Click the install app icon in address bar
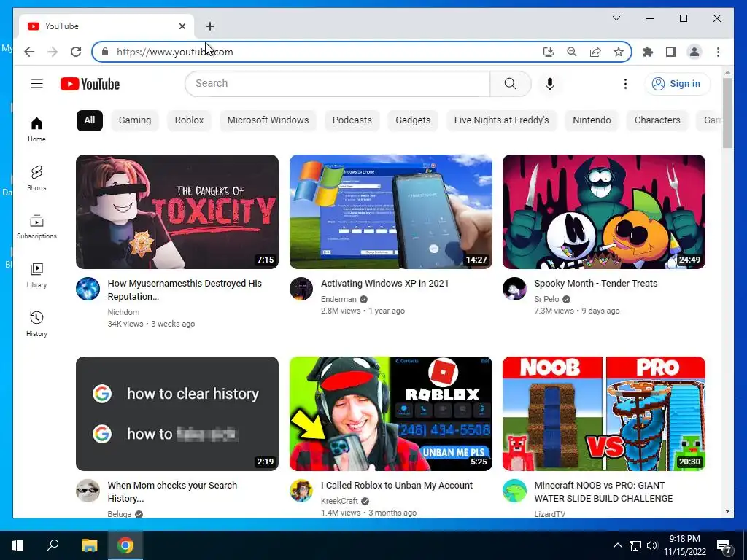The image size is (747, 560). point(549,52)
